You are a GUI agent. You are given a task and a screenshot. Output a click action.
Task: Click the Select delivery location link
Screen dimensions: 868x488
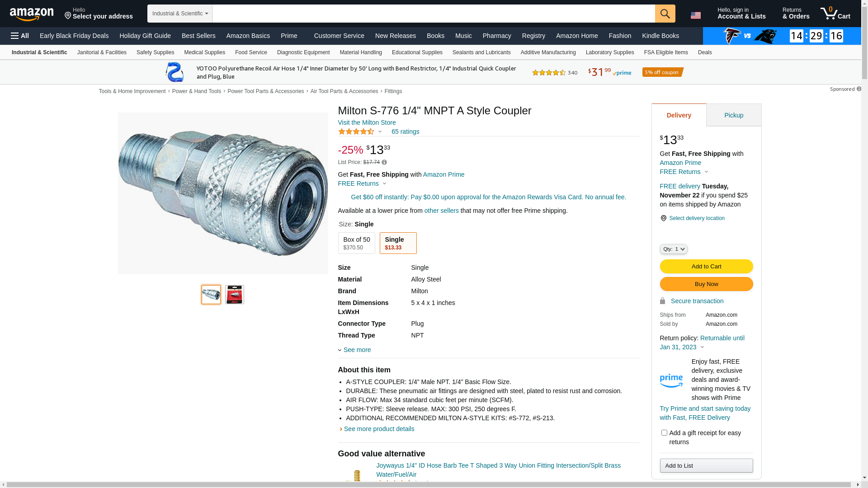tap(696, 218)
